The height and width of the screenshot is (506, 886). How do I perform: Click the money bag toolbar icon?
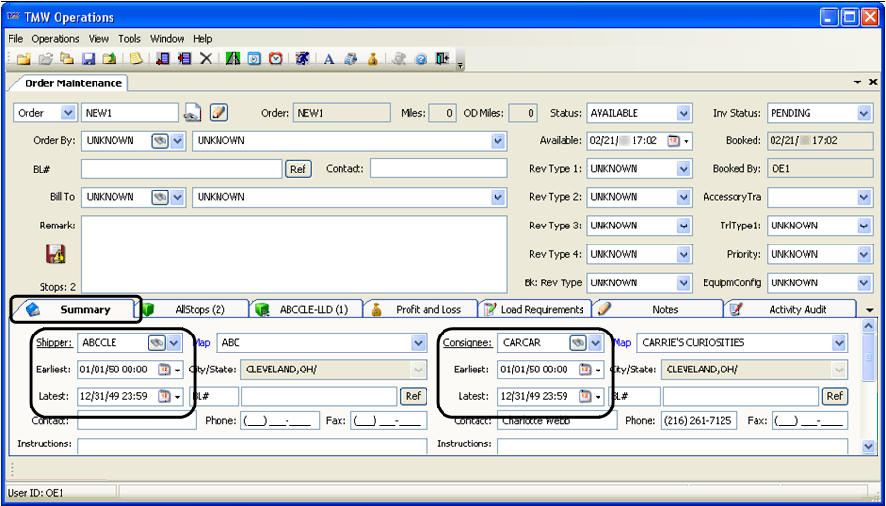coord(372,59)
